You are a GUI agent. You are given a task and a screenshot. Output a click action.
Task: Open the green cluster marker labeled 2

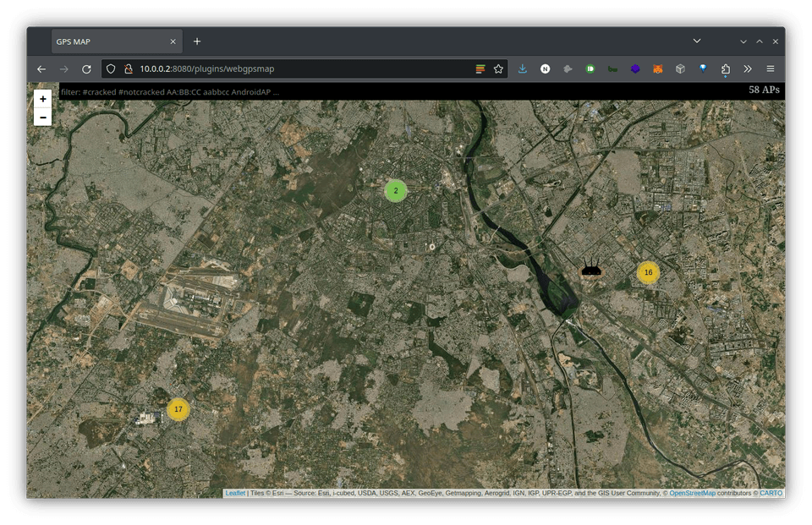(396, 191)
